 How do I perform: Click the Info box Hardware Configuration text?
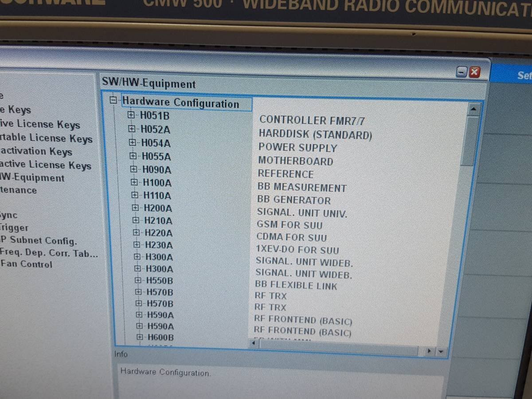click(x=165, y=372)
